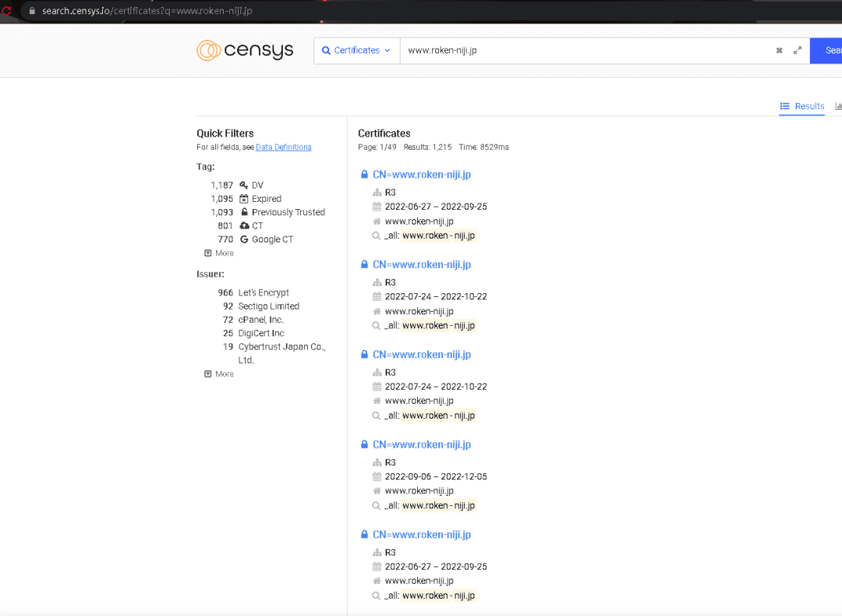Image resolution: width=842 pixels, height=616 pixels.
Task: Click the 966 count beside Let's Encrypt
Action: 225,292
